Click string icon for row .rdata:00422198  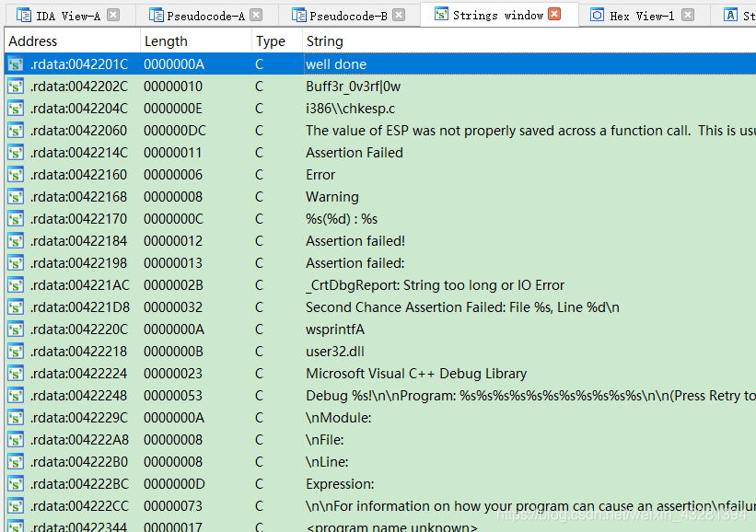16,263
